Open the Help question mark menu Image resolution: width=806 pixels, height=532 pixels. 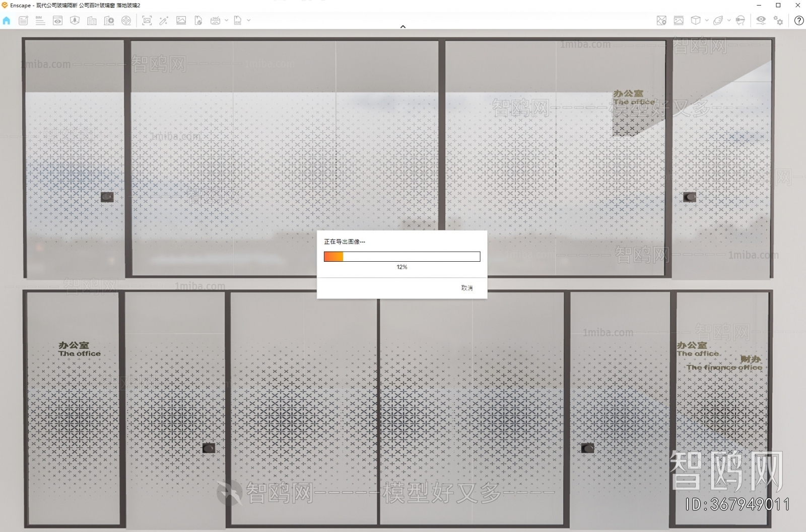[x=798, y=21]
